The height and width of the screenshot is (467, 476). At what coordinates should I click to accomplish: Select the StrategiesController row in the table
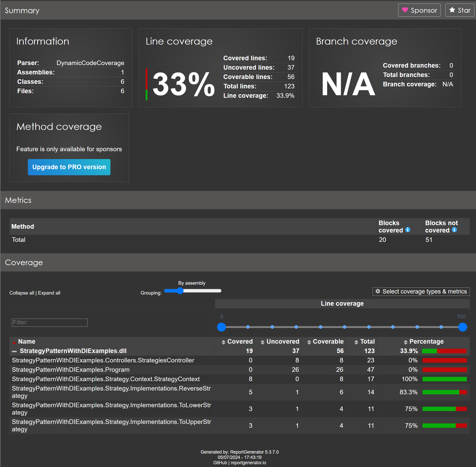point(103,360)
